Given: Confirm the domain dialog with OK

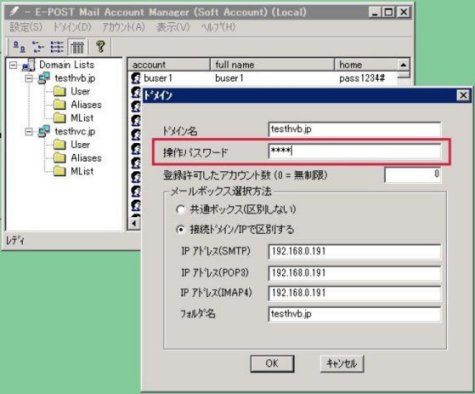Looking at the screenshot, I should click(272, 363).
